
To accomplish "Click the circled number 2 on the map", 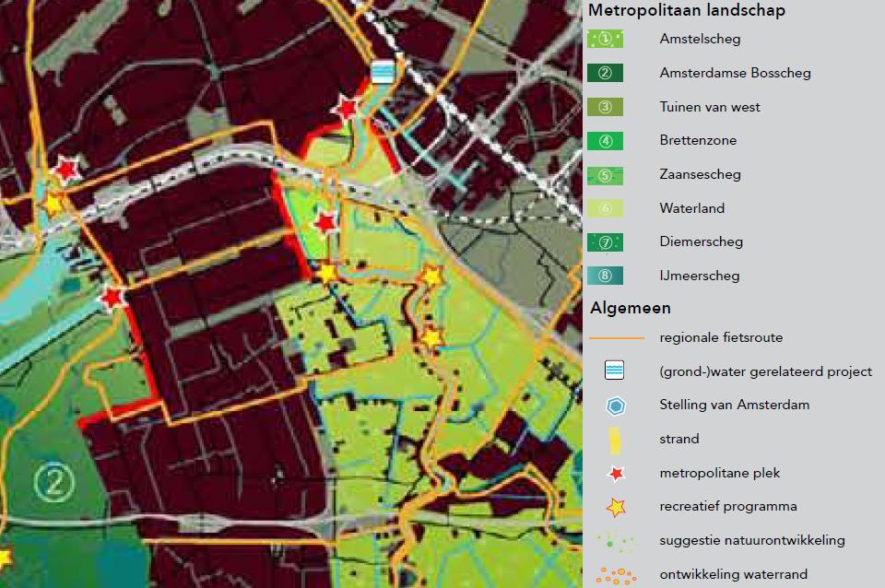I will tap(54, 482).
